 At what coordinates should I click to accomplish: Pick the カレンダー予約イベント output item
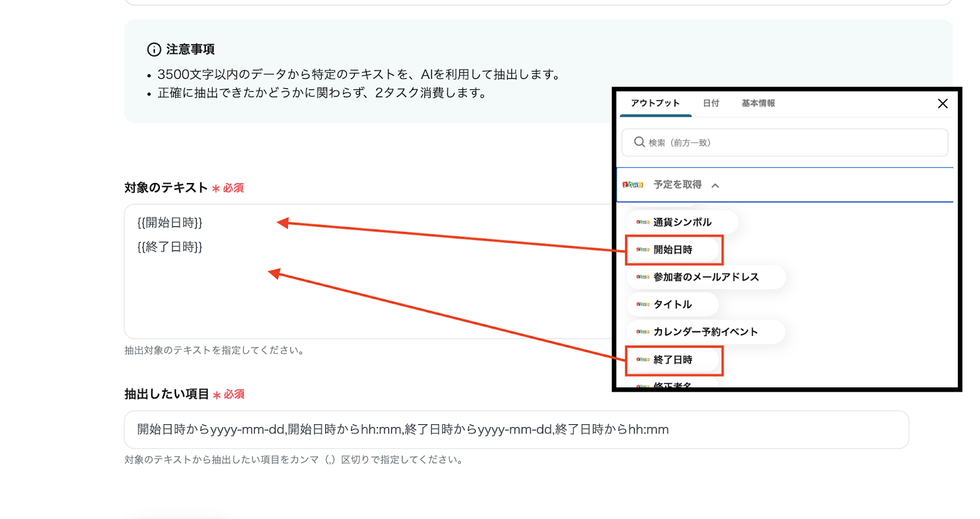706,332
